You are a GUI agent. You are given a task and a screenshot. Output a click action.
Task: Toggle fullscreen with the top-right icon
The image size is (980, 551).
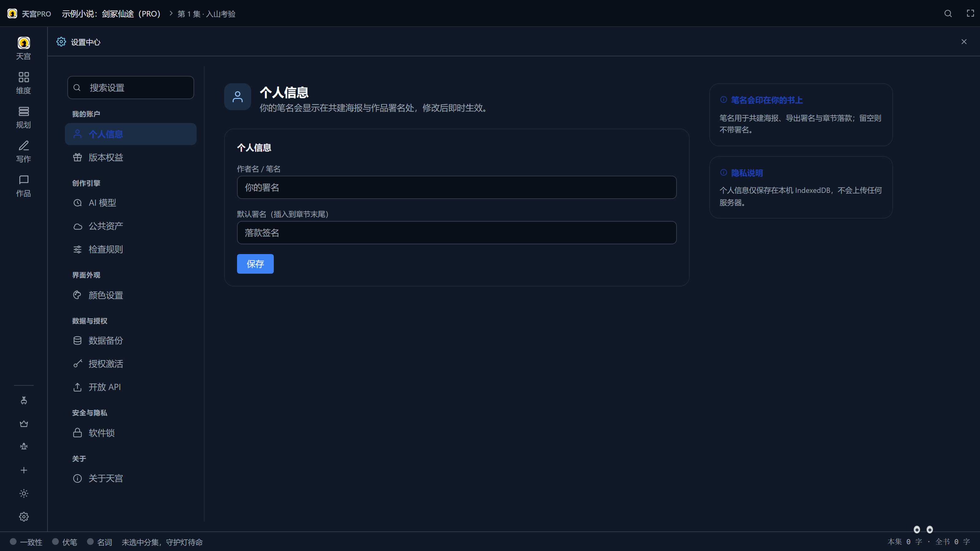[x=970, y=14]
